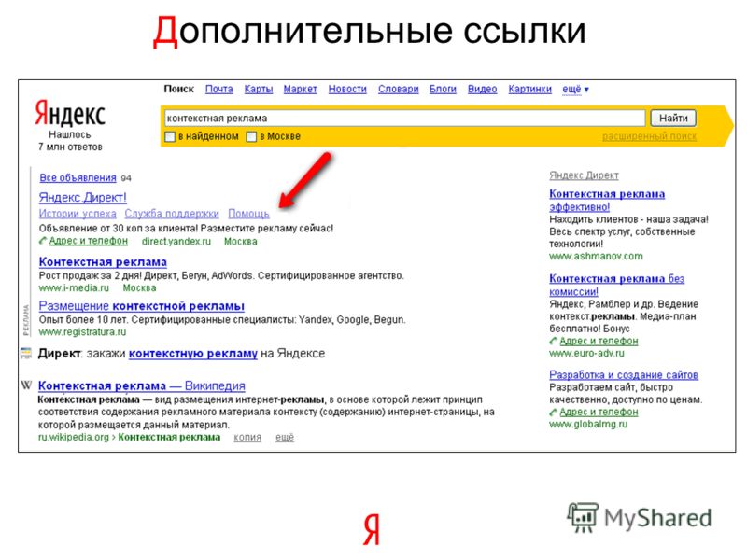Click the Direct icon beside 'Директ: закажи'
This screenshot has height=560, width=747.
[26, 354]
